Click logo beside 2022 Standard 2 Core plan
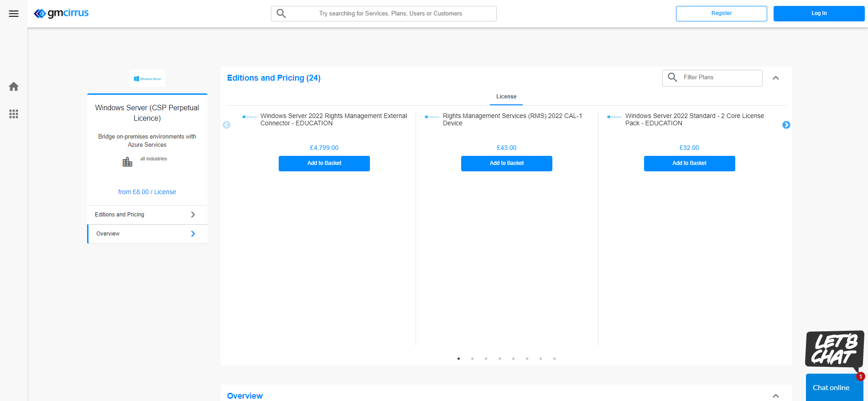This screenshot has width=868, height=401. tap(614, 117)
